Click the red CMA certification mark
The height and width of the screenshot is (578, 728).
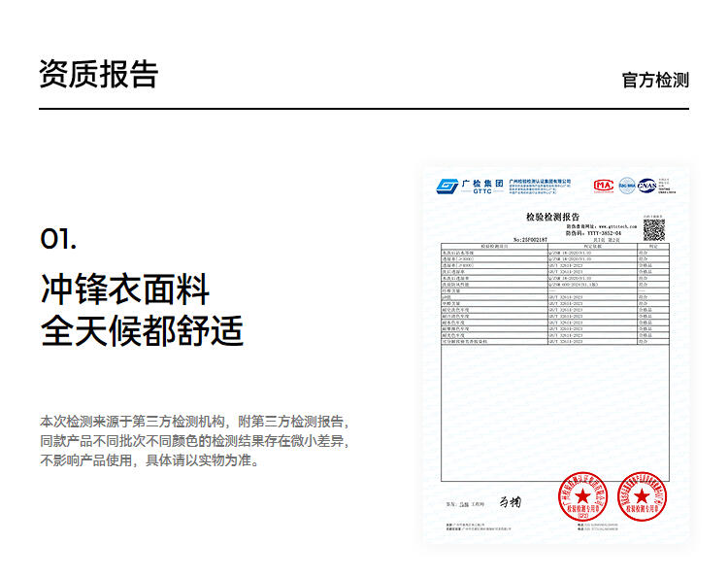coord(604,186)
